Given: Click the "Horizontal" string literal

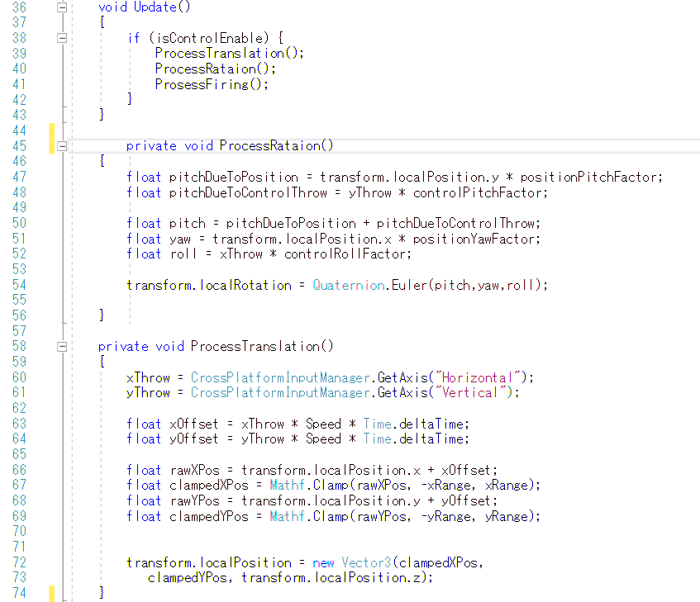Looking at the screenshot, I should click(479, 377).
